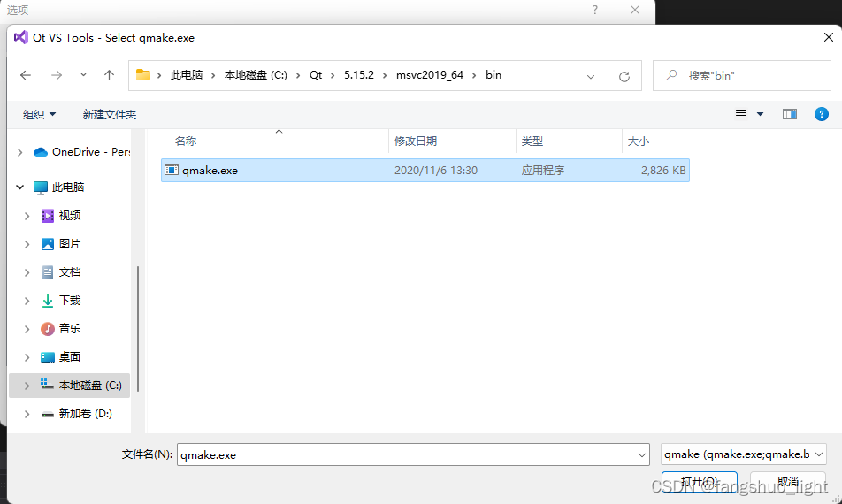Screen dimensions: 842x504
Task: Toggle the preview pane
Action: click(789, 114)
